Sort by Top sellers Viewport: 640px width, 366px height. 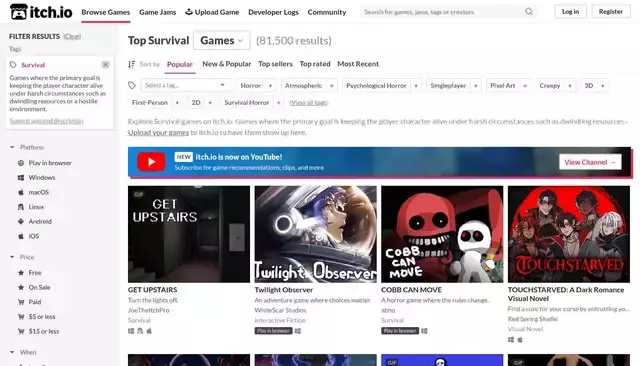click(275, 64)
